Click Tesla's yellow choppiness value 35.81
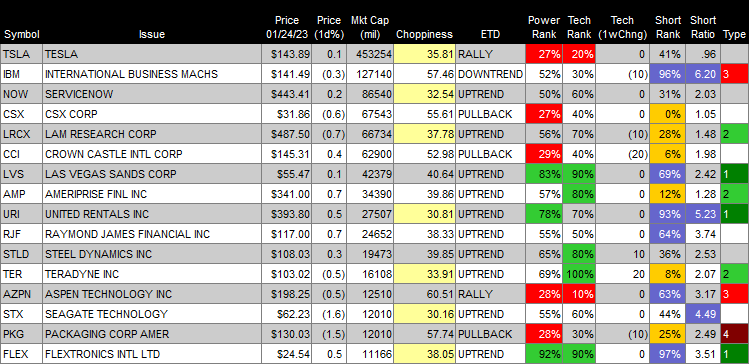Screen dimensions: 749x364 coord(424,54)
